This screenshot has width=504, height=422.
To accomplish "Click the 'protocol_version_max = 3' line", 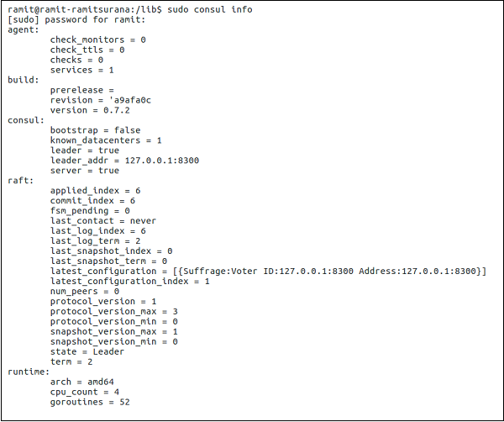I will [113, 312].
